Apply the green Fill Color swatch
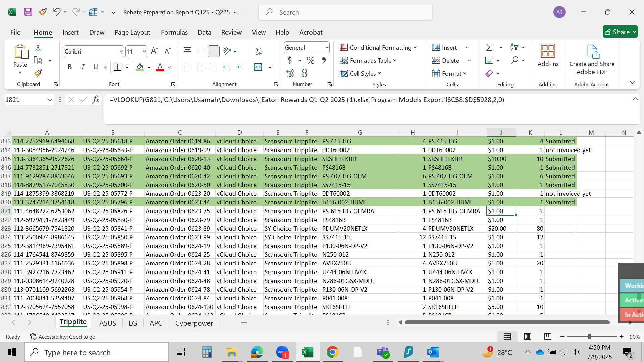644x362 pixels. click(140, 67)
